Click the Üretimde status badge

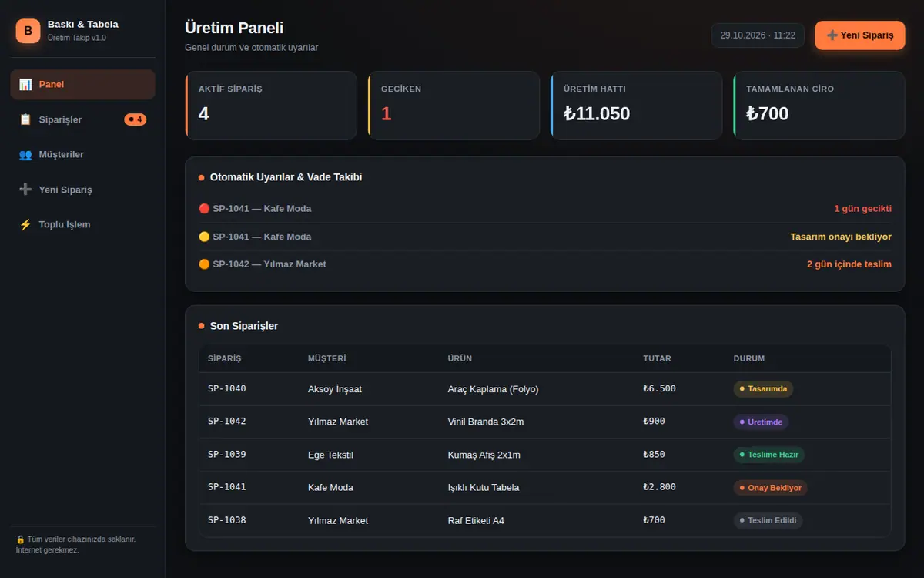point(761,422)
